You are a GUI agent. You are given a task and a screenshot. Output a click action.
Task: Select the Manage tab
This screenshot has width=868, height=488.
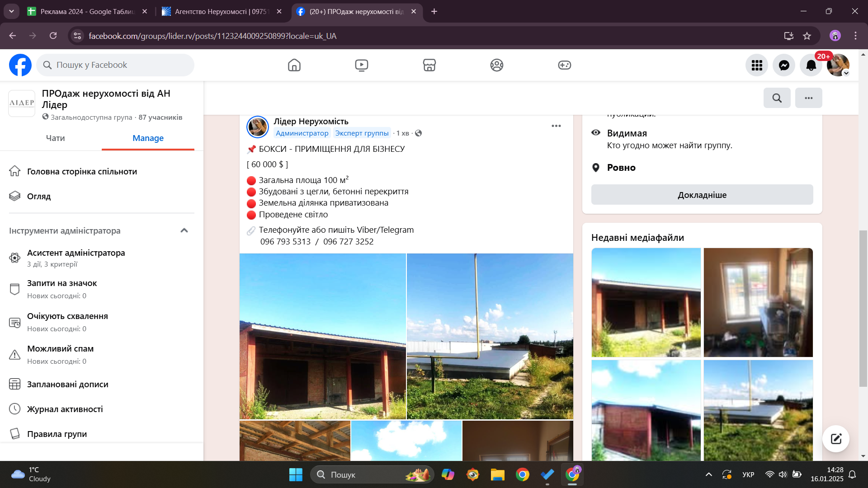[148, 138]
